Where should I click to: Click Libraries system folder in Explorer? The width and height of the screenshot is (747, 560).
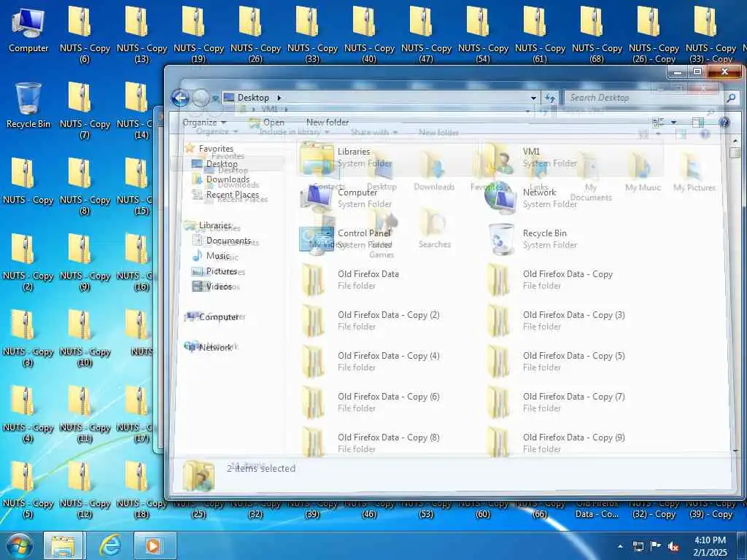tap(386, 157)
